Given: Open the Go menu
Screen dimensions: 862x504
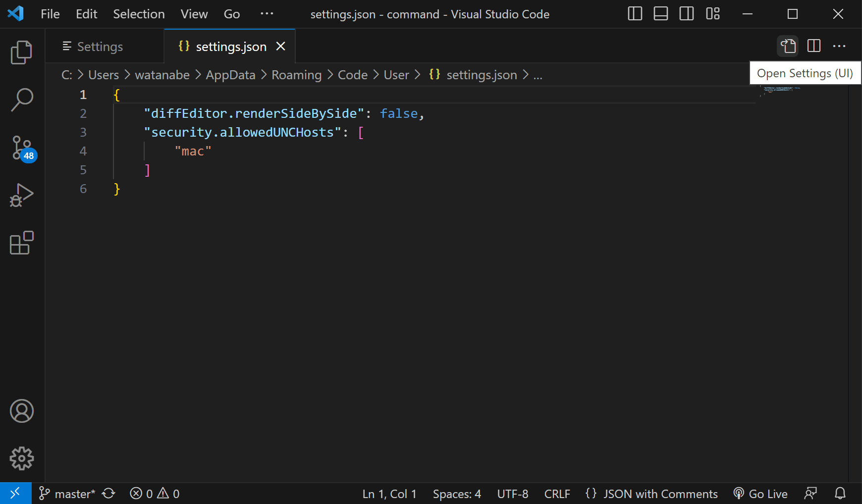Looking at the screenshot, I should pyautogui.click(x=232, y=14).
